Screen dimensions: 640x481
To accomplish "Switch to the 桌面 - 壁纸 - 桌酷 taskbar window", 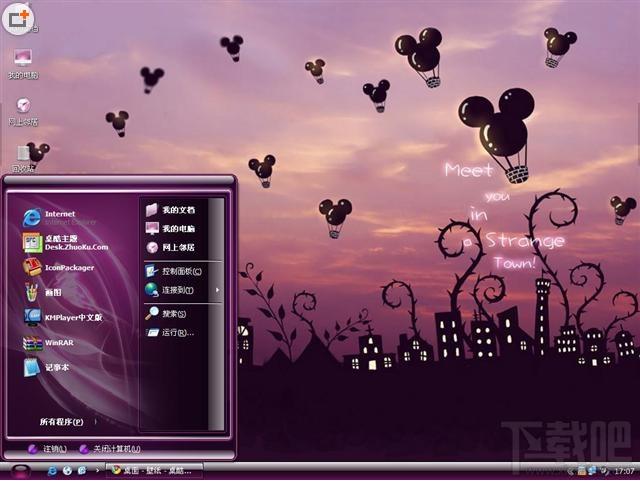I will tap(154, 470).
